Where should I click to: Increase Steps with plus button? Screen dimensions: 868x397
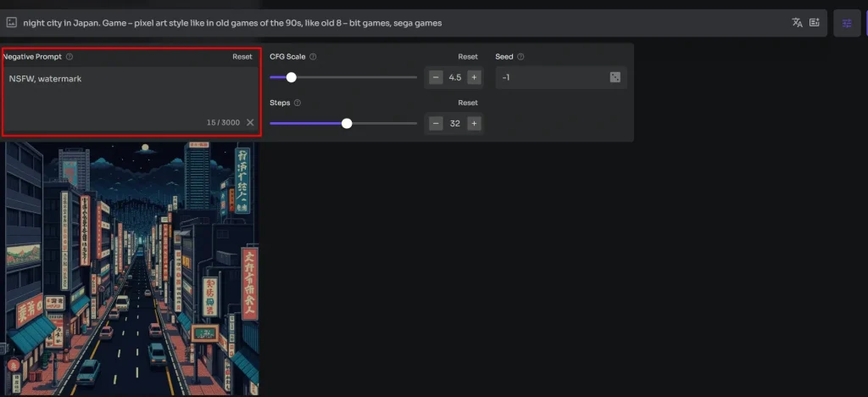(x=473, y=124)
